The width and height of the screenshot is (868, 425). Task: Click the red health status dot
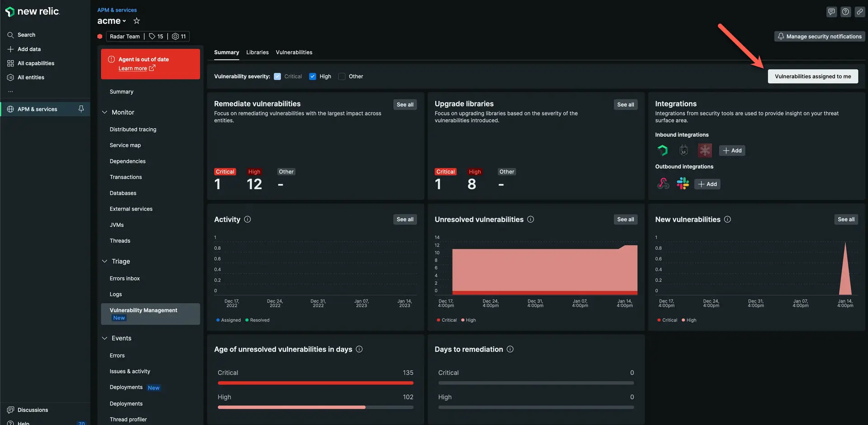[99, 36]
